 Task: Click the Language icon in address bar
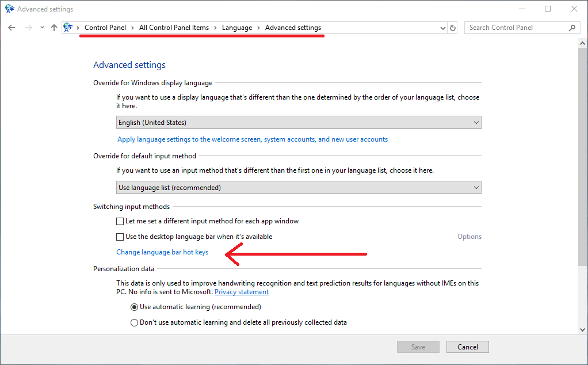(68, 28)
